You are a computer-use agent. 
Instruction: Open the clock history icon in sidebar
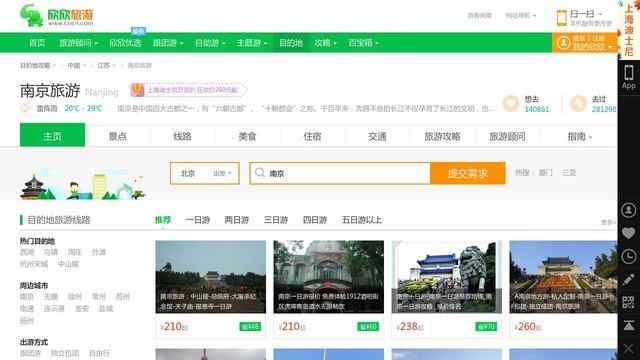point(629,256)
